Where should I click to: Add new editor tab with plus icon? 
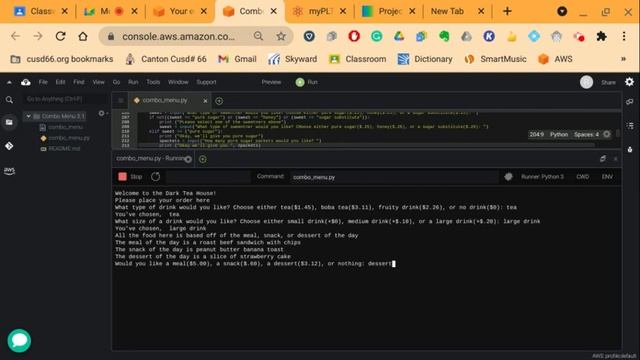click(x=219, y=101)
